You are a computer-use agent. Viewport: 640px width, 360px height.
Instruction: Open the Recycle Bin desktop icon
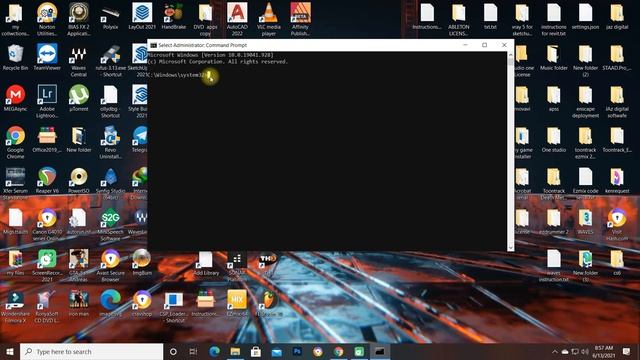15,57
